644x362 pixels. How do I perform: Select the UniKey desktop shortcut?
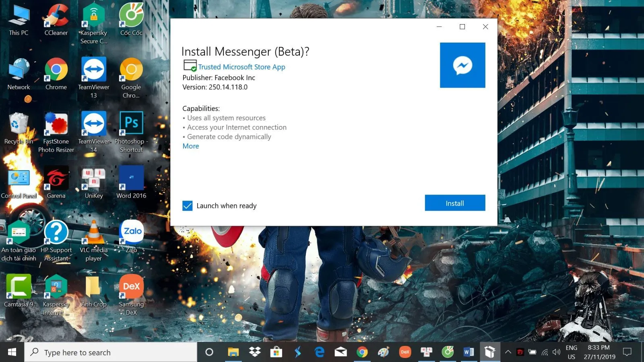(93, 183)
